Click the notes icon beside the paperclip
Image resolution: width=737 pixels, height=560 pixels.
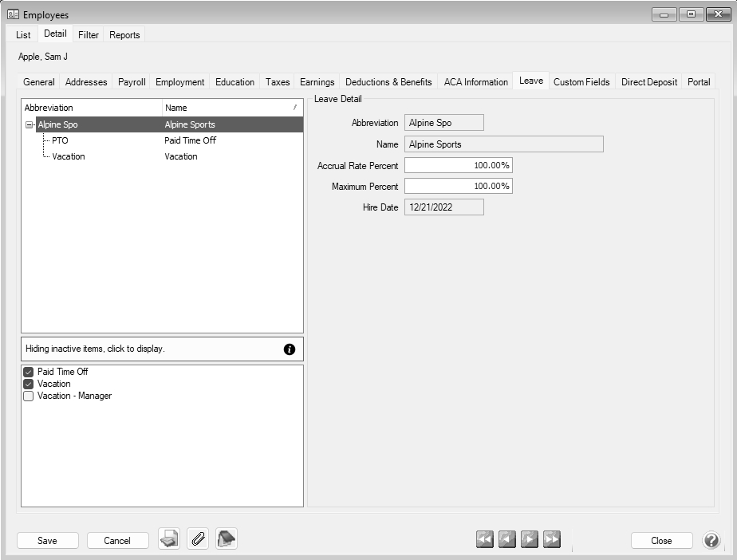point(227,540)
